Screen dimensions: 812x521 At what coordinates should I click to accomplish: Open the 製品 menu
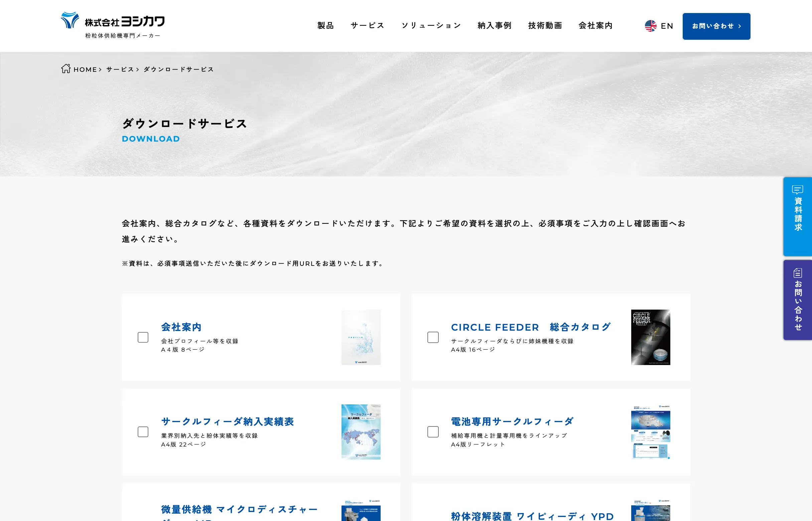point(325,26)
